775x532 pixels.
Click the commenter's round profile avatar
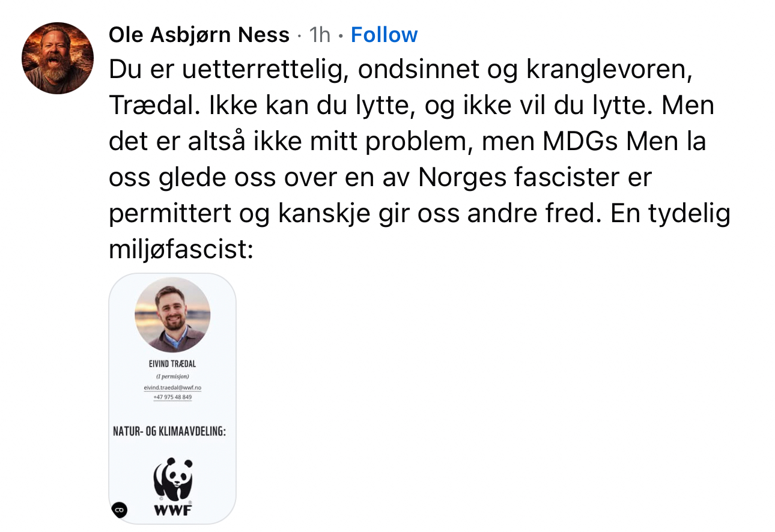tap(58, 58)
